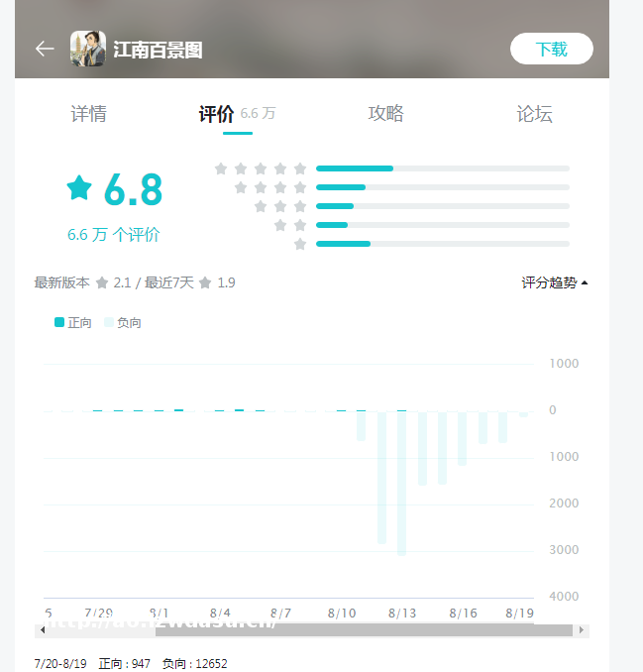Toggle the 正向 positive legend series
Image resolution: width=643 pixels, height=672 pixels.
click(x=72, y=322)
